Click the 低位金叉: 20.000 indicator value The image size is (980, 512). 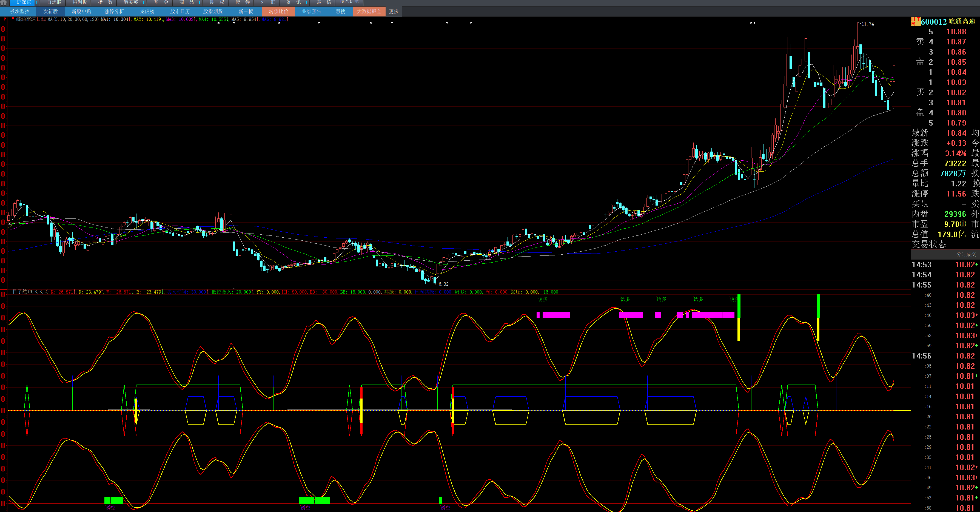[232, 292]
